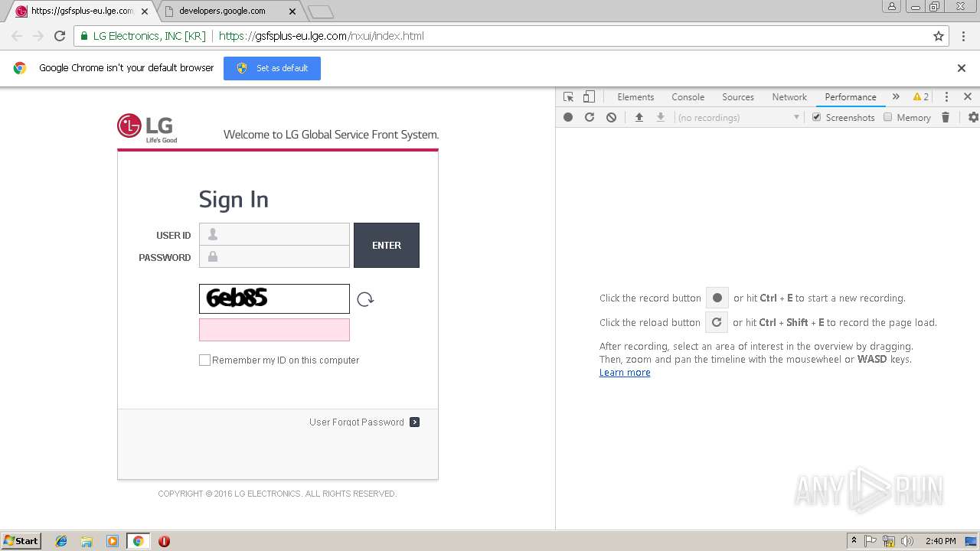This screenshot has height=551, width=980.
Task: Reload the page in Chrome
Action: click(60, 36)
